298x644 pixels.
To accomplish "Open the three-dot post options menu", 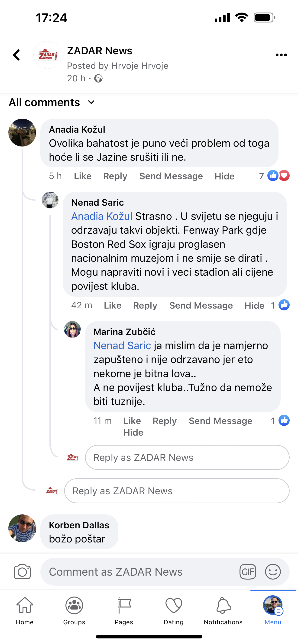I will pyautogui.click(x=281, y=55).
